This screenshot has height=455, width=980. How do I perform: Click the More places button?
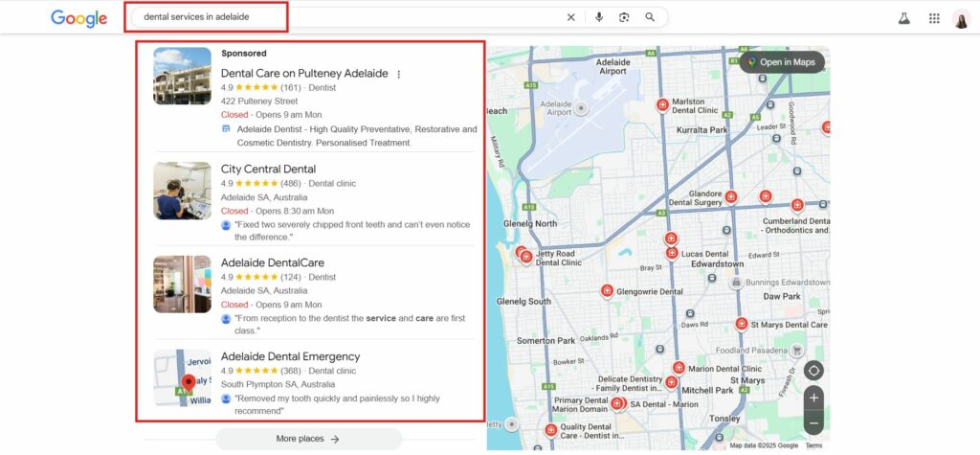308,439
